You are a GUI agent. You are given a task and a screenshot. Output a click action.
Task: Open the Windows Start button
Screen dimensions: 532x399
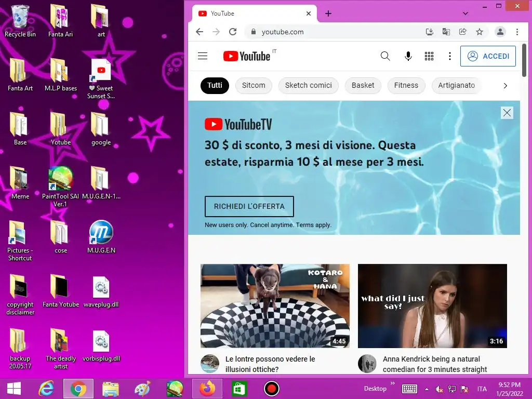pyautogui.click(x=14, y=389)
